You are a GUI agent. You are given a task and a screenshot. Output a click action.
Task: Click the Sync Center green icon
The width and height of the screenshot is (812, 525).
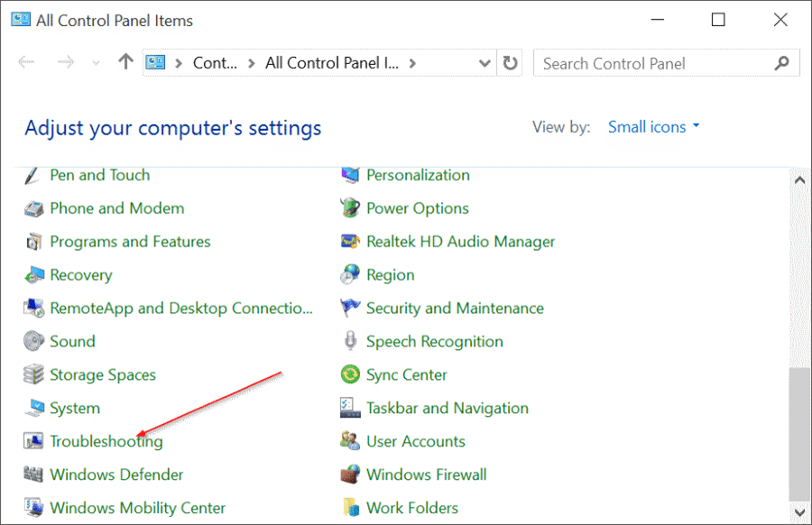[350, 374]
